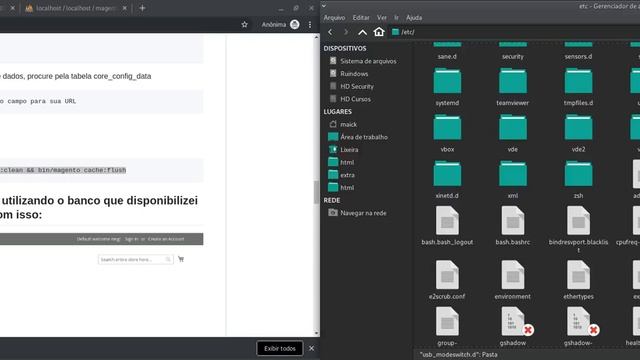Image resolution: width=640 pixels, height=360 pixels.
Task: Click the core_config_data paragraph text
Action: tap(76, 76)
